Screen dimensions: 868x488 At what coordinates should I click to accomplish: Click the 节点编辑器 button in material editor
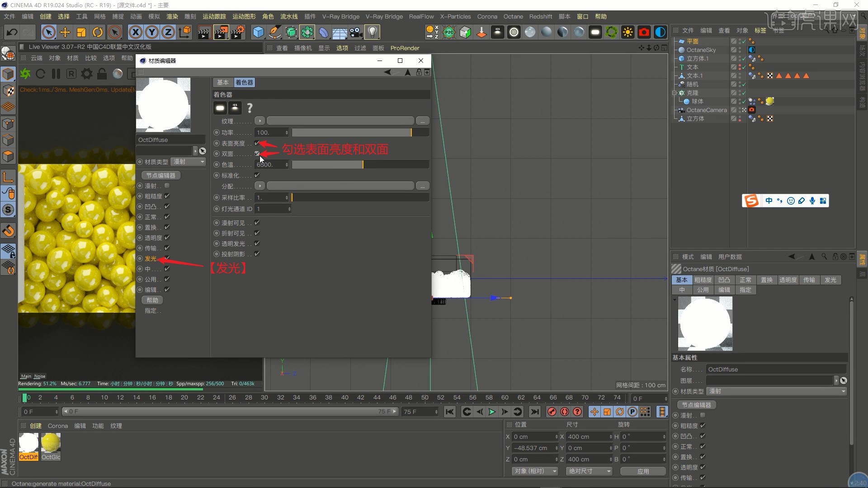[x=161, y=175]
